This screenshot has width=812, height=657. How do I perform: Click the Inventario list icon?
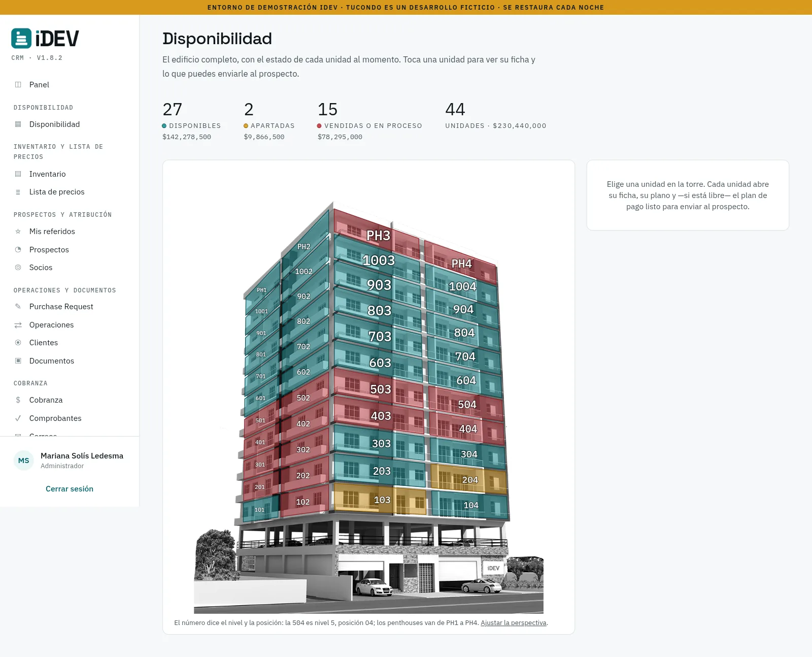pos(18,174)
